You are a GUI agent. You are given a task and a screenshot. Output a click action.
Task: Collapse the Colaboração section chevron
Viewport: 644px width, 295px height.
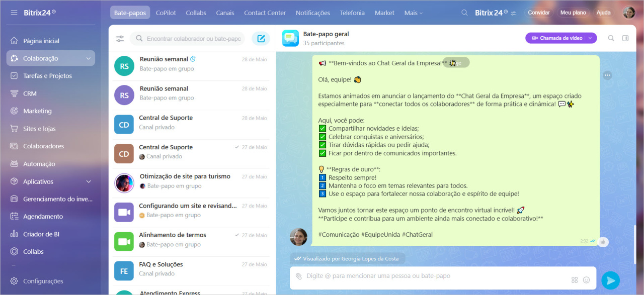point(89,58)
